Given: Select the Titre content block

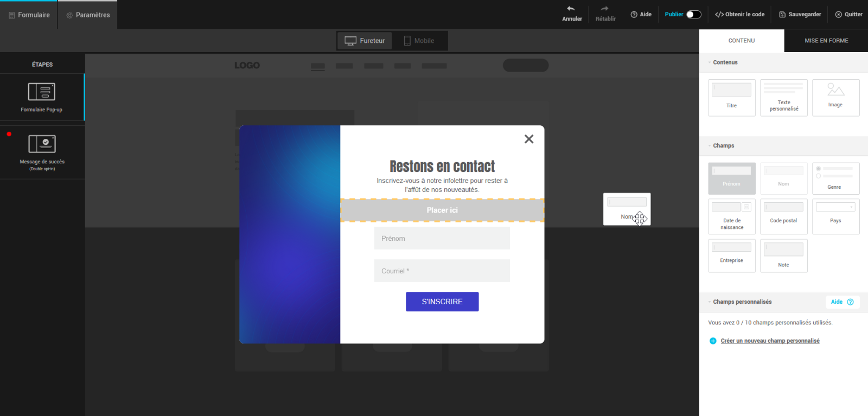Looking at the screenshot, I should click(x=731, y=98).
